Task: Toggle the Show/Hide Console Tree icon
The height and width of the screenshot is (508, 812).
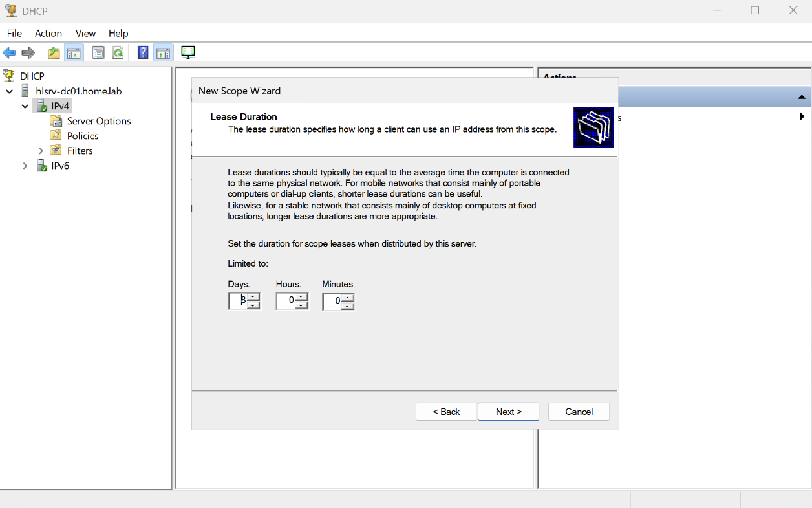Action: point(74,53)
